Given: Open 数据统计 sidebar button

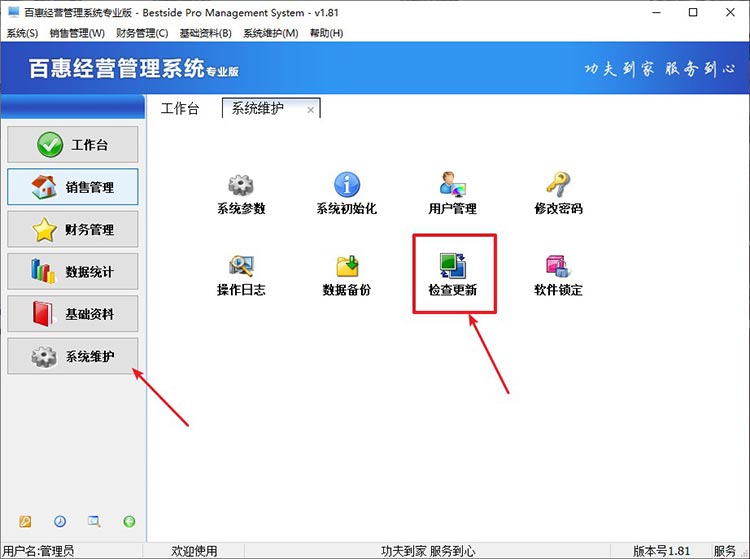Looking at the screenshot, I should click(x=73, y=272).
